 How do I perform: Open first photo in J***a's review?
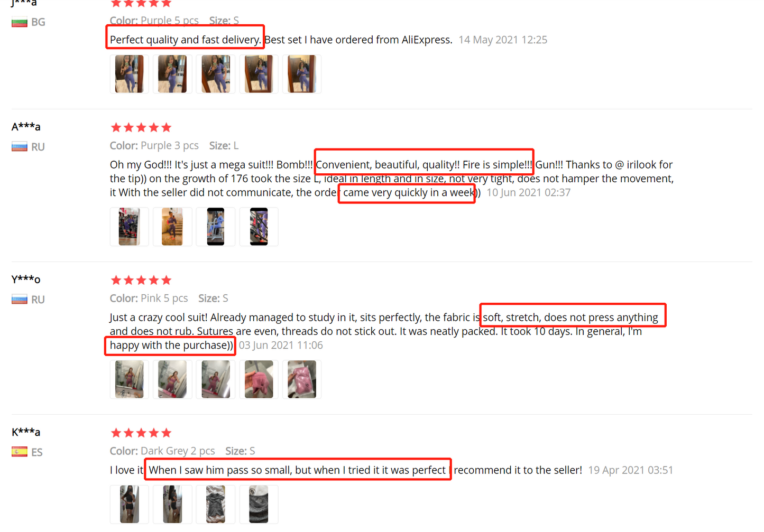(130, 74)
